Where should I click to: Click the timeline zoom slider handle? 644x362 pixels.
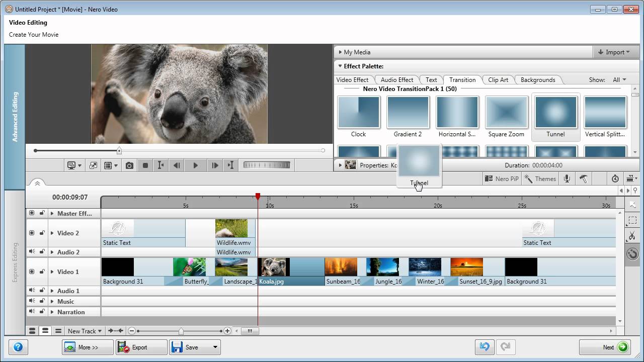181,331
